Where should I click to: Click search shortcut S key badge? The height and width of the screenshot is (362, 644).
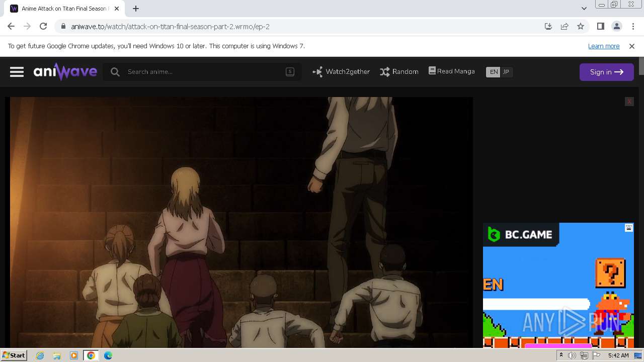pyautogui.click(x=290, y=72)
